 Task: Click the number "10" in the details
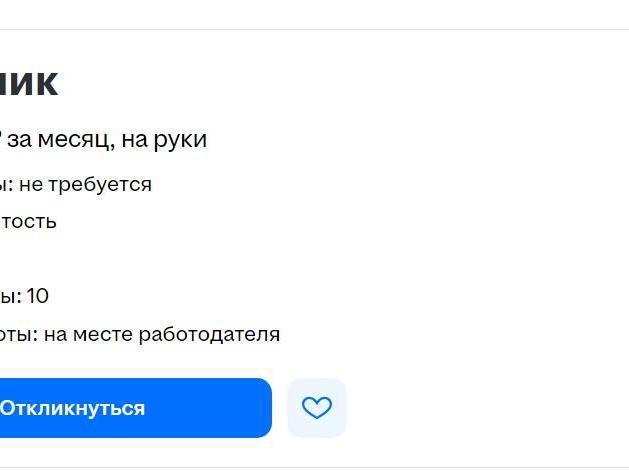(37, 296)
